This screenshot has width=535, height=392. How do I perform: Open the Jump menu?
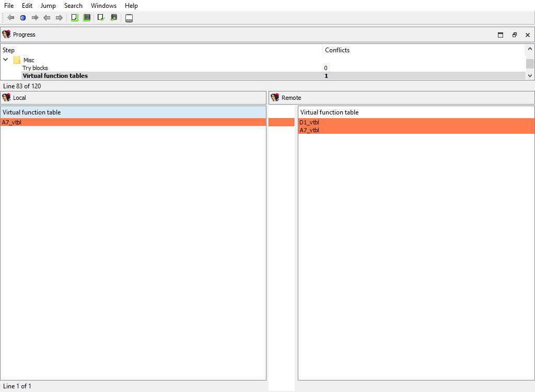pos(48,5)
